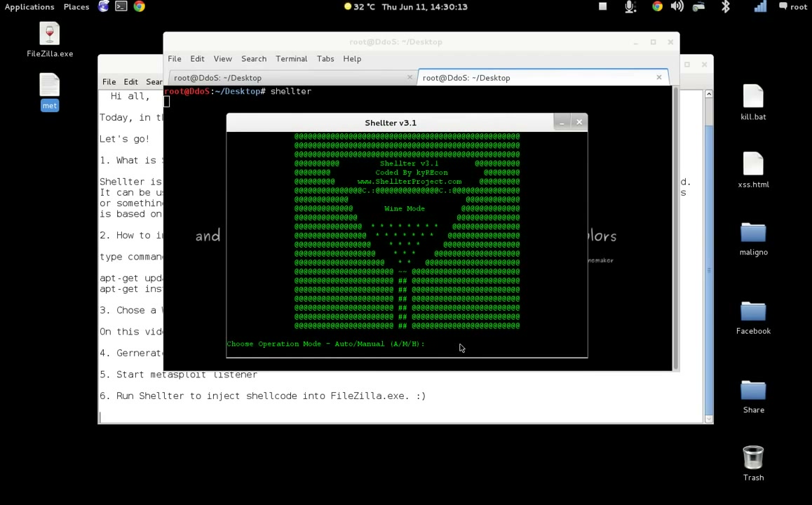Launch the terminal from the top panel
This screenshot has height=505, width=812.
pyautogui.click(x=121, y=7)
